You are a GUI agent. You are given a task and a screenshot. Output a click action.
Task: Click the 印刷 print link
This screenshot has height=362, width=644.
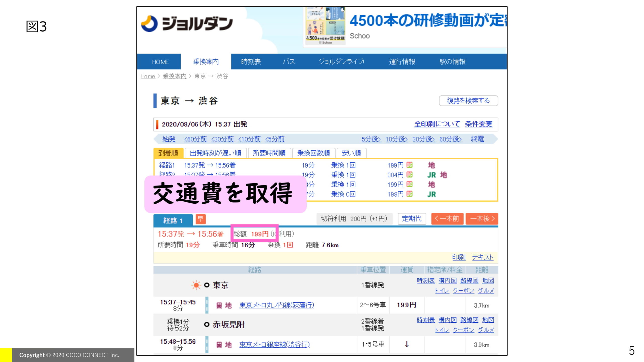click(459, 257)
